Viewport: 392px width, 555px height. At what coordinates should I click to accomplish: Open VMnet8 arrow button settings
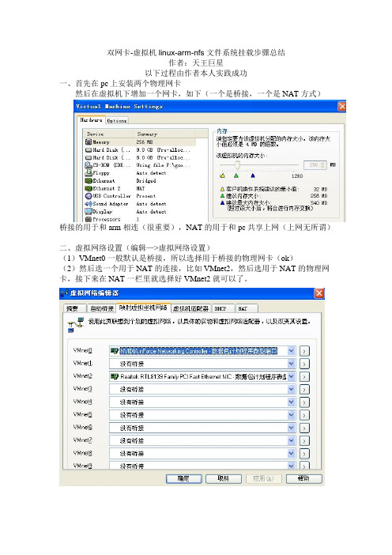click(x=304, y=454)
